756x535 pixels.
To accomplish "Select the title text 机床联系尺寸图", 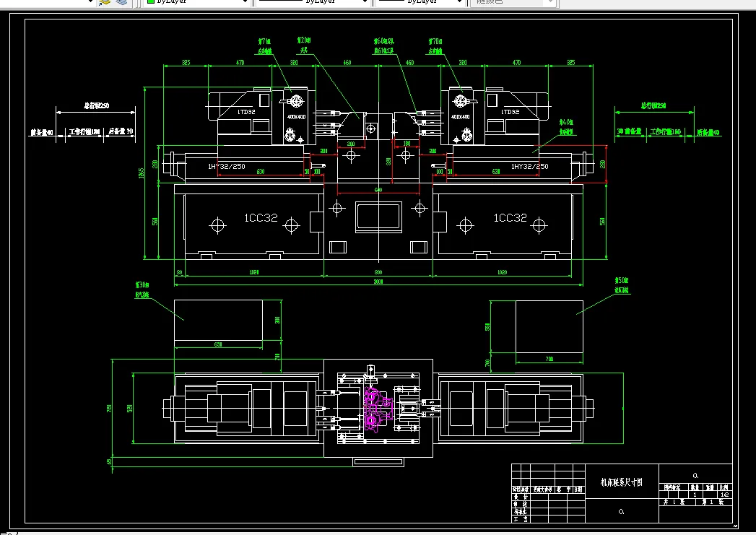I will (x=622, y=482).
